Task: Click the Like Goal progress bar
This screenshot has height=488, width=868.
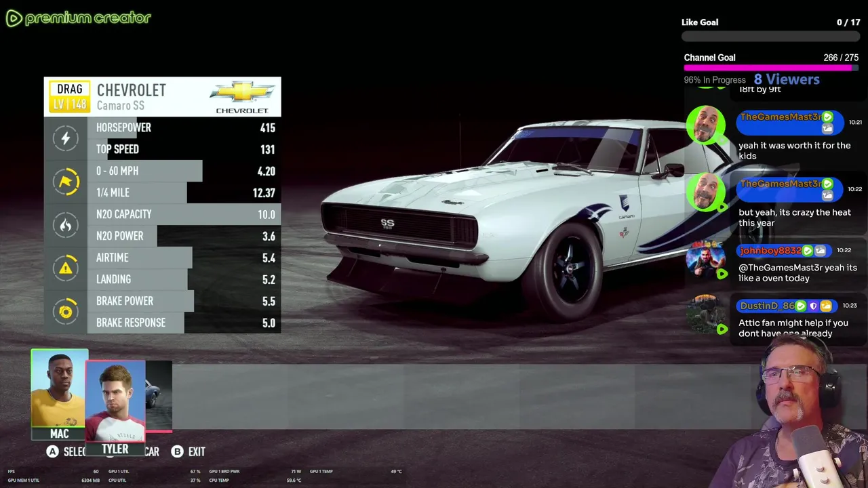Action: click(x=771, y=37)
